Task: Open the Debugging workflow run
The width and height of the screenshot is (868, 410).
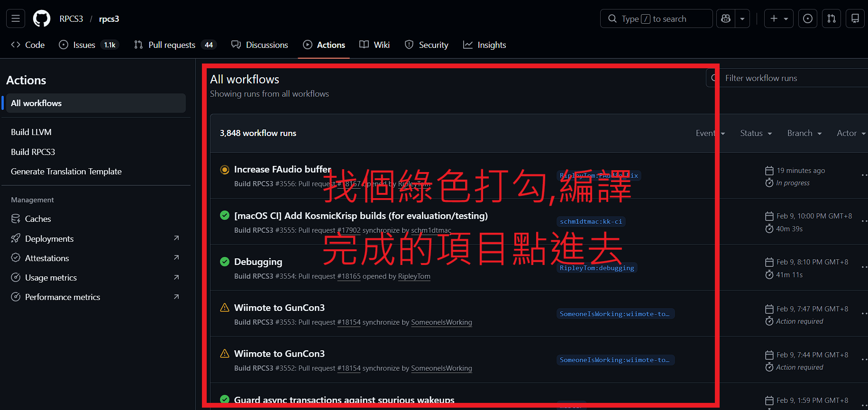Action: click(x=258, y=262)
